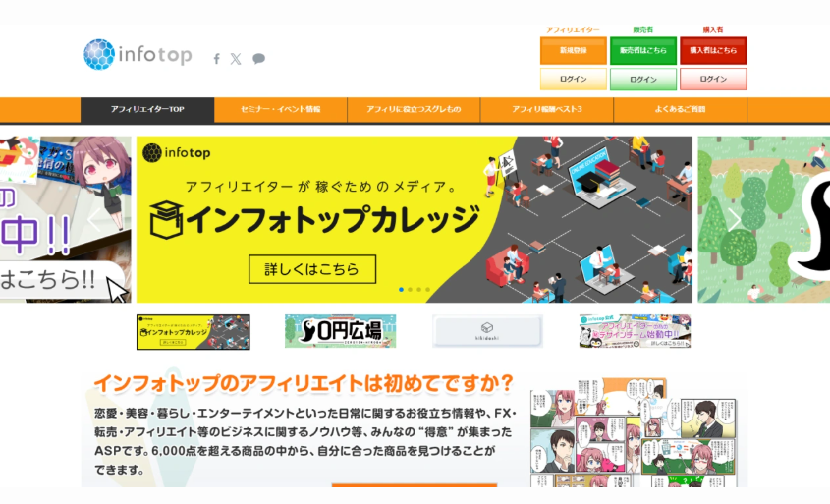
Task: Click graduation cap box icon on banner
Action: point(166,220)
